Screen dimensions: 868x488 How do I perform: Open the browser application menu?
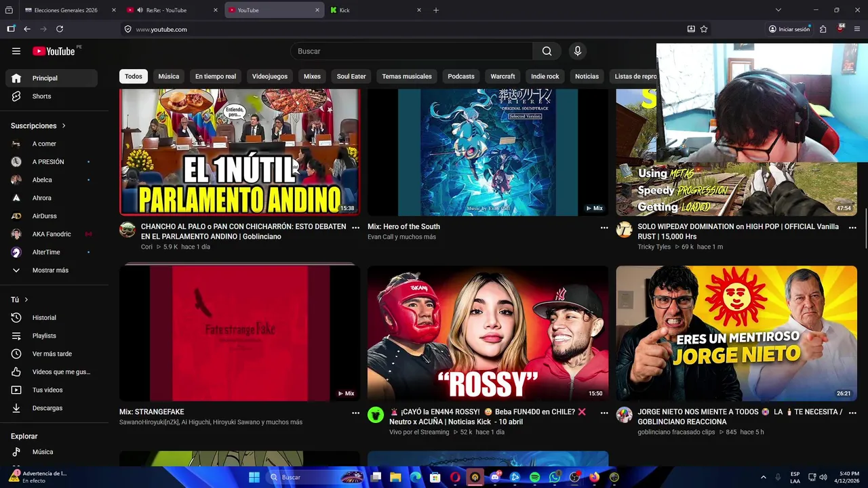point(857,29)
